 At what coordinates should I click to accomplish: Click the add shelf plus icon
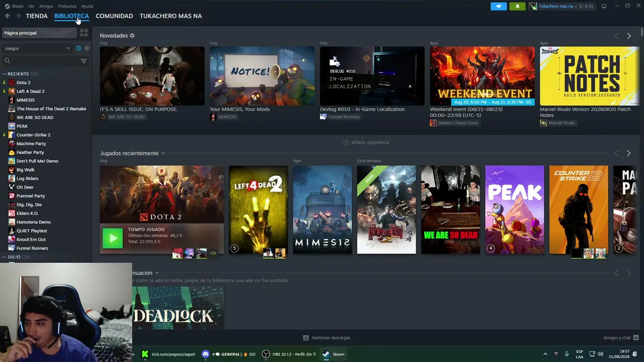tap(346, 142)
